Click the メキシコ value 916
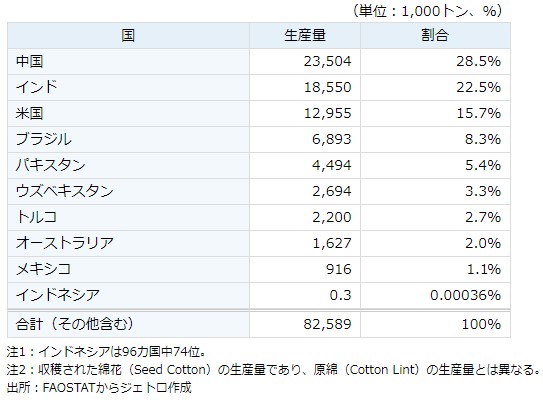 click(339, 269)
